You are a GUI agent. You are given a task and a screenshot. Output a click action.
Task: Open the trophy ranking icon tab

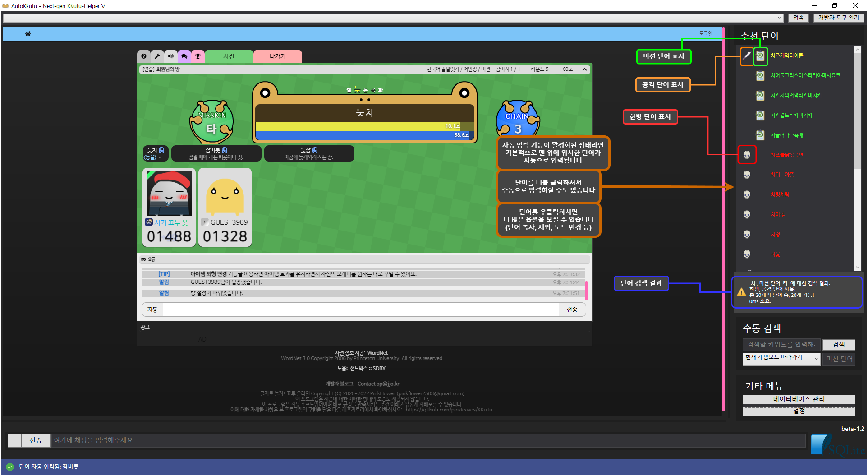(x=198, y=56)
